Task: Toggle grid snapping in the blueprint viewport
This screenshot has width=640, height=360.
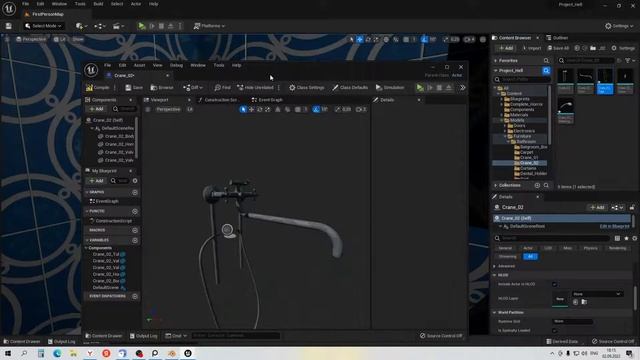Action: [x=298, y=109]
